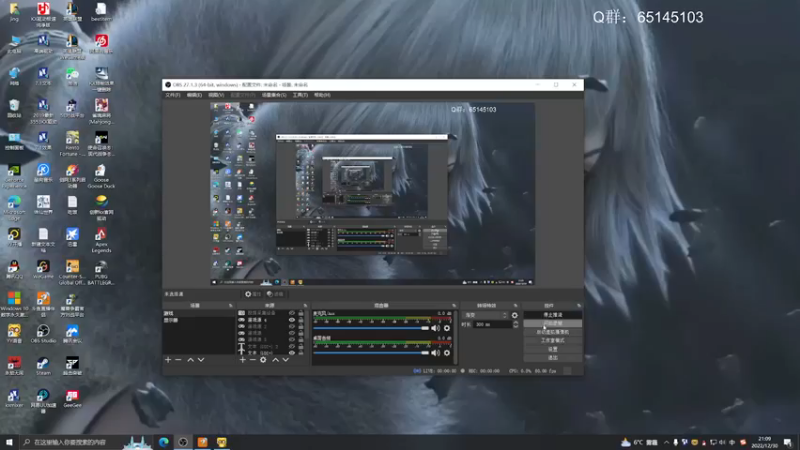The height and width of the screenshot is (450, 800).
Task: Select the OBS Studio desktop shortcut
Action: pyautogui.click(x=43, y=334)
